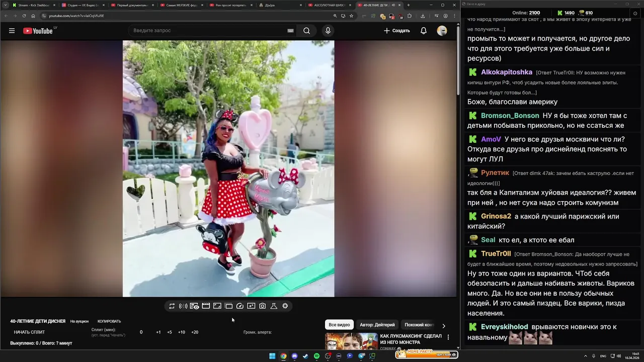The width and height of the screenshot is (644, 362).
Task: Open the YouTube account avatar menu
Action: [x=442, y=31]
